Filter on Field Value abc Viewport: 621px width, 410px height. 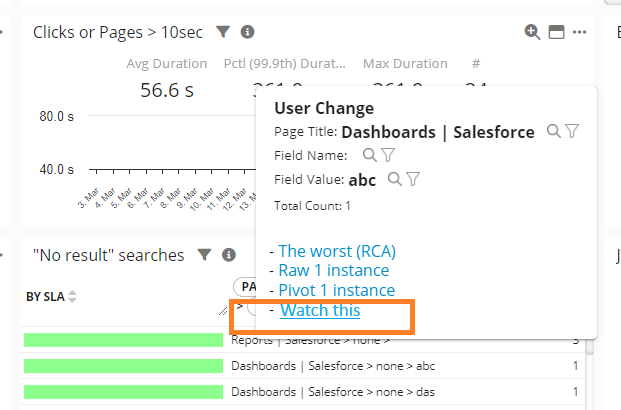(413, 179)
